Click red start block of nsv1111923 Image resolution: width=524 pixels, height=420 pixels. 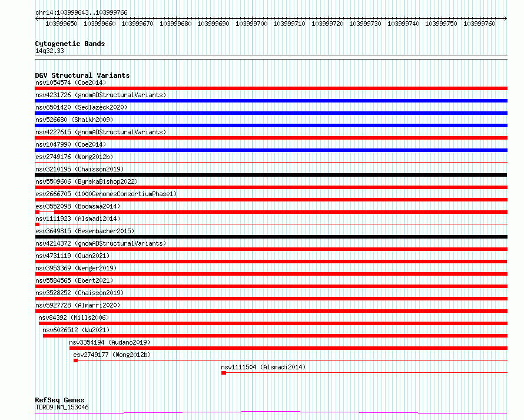click(x=38, y=224)
